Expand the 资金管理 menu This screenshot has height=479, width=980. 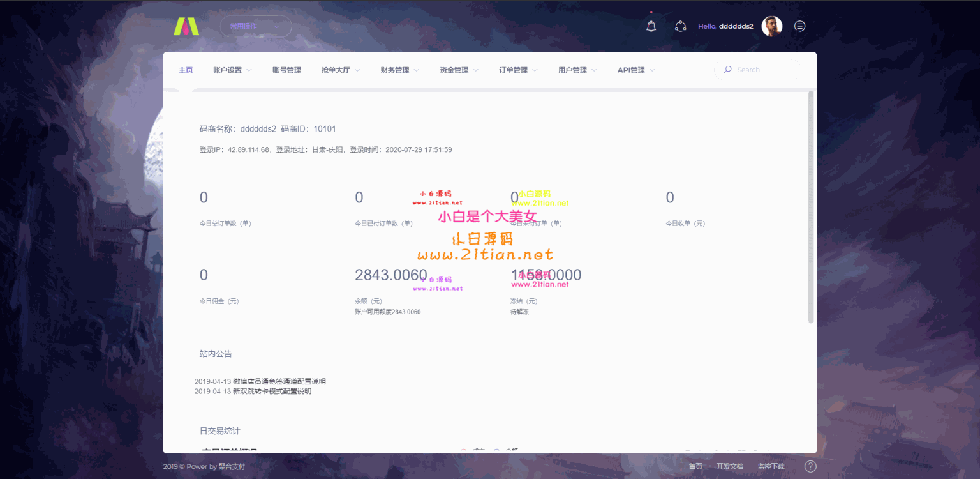pos(459,70)
